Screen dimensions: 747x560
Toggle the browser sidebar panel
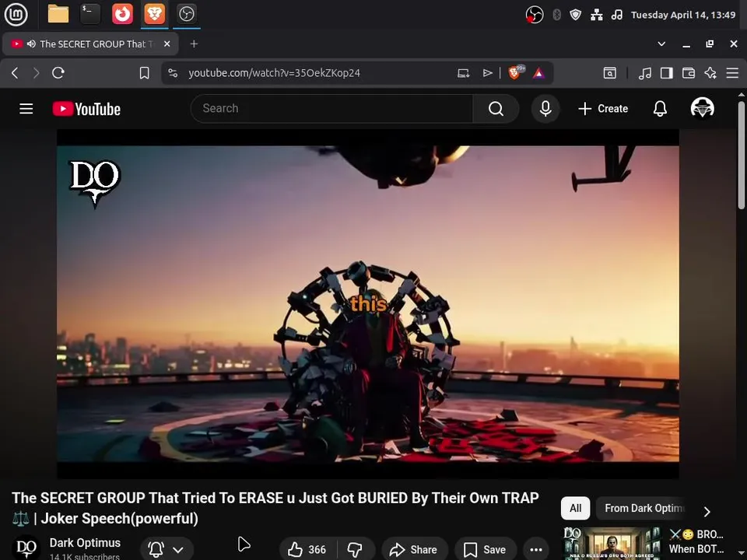667,73
